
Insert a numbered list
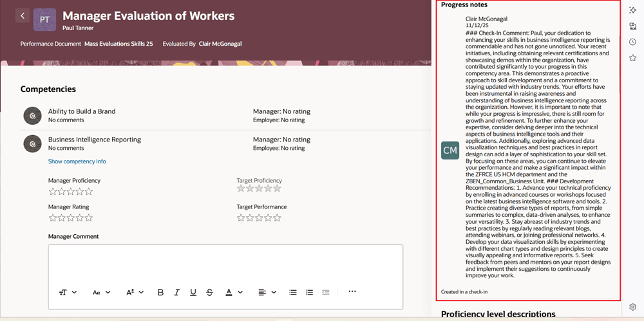pos(309,292)
